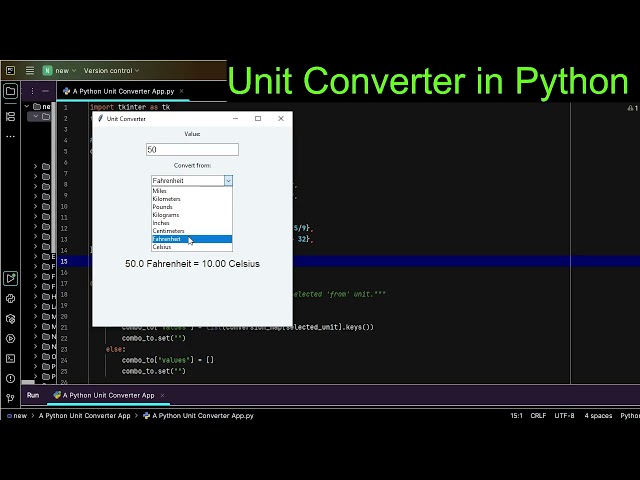The width and height of the screenshot is (640, 480).
Task: Collapse the top 'ne' project folder
Action: 27,107
